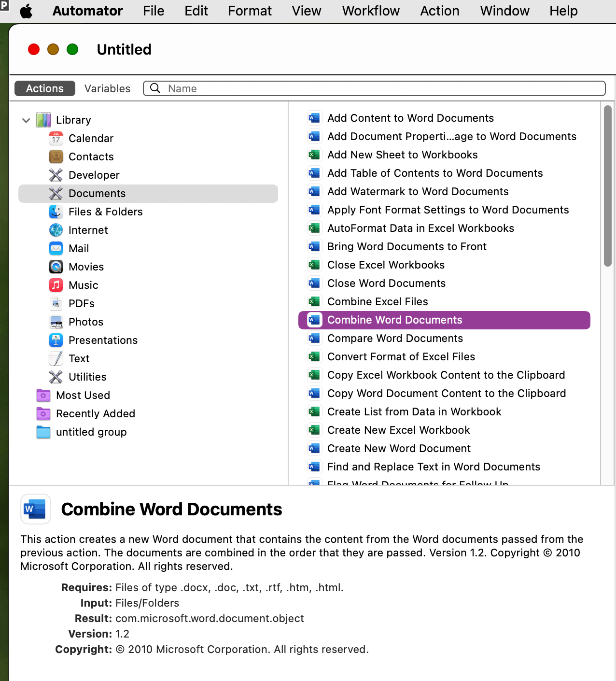This screenshot has width=616, height=681.
Task: Switch to the Variables tab
Action: pyautogui.click(x=107, y=88)
